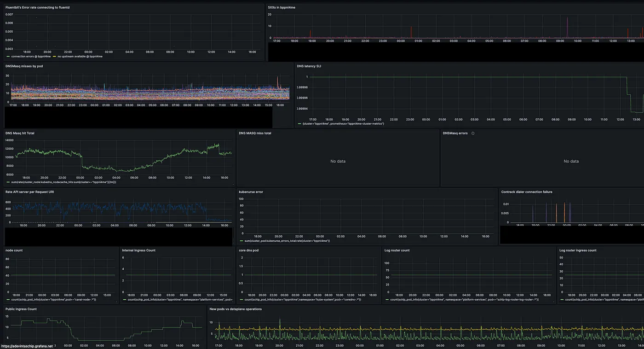Select the core dns pod legend entry
644x349 pixels.
302,300
